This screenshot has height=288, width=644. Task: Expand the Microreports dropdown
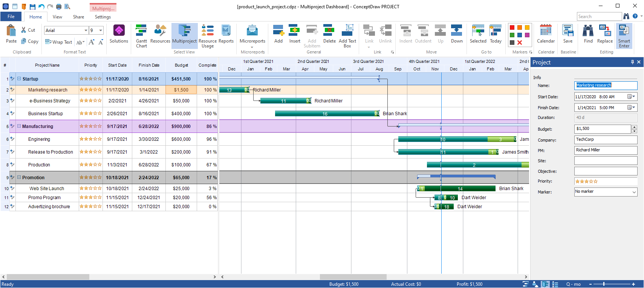[252, 47]
